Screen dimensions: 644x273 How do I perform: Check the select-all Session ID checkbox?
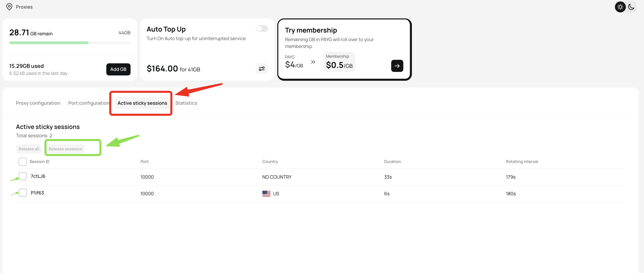point(23,162)
